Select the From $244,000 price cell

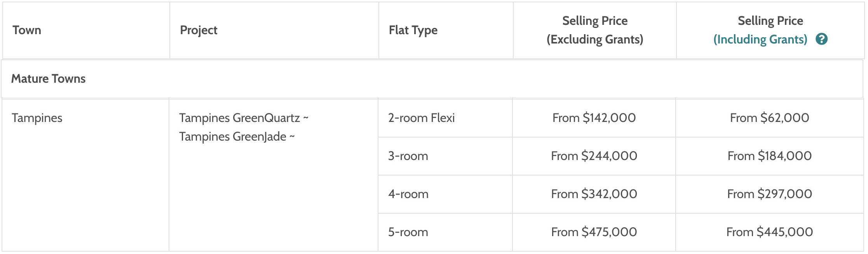point(594,156)
